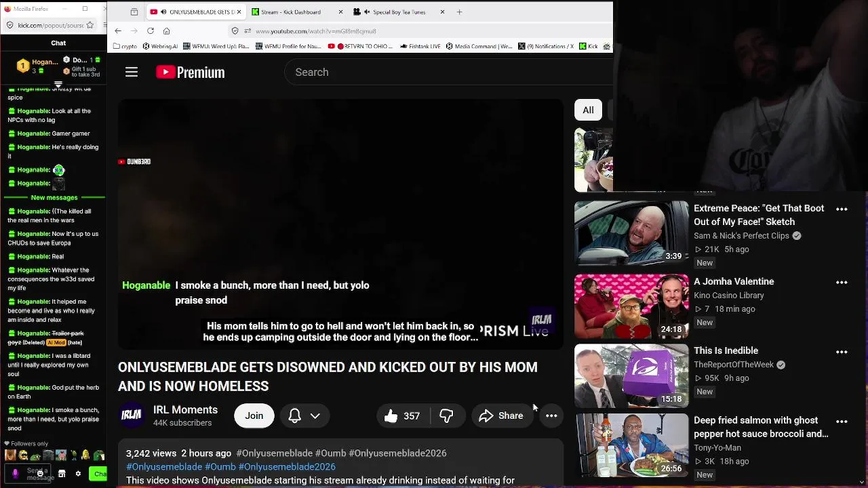Click the YouTube URL address bar
Screen dimensions: 868x488
point(420,31)
